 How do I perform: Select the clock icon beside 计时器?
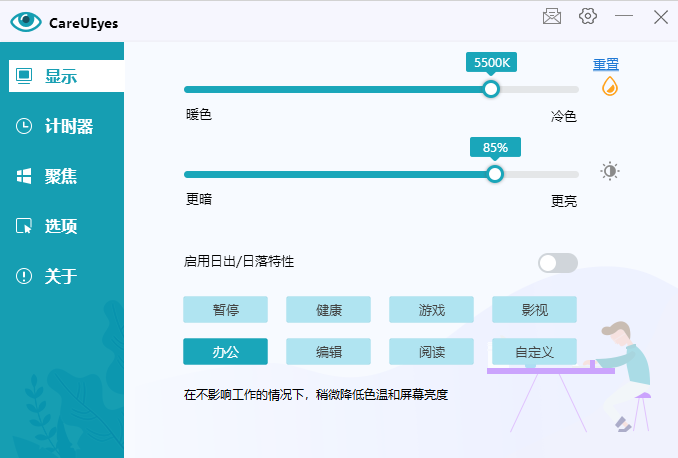tap(24, 126)
